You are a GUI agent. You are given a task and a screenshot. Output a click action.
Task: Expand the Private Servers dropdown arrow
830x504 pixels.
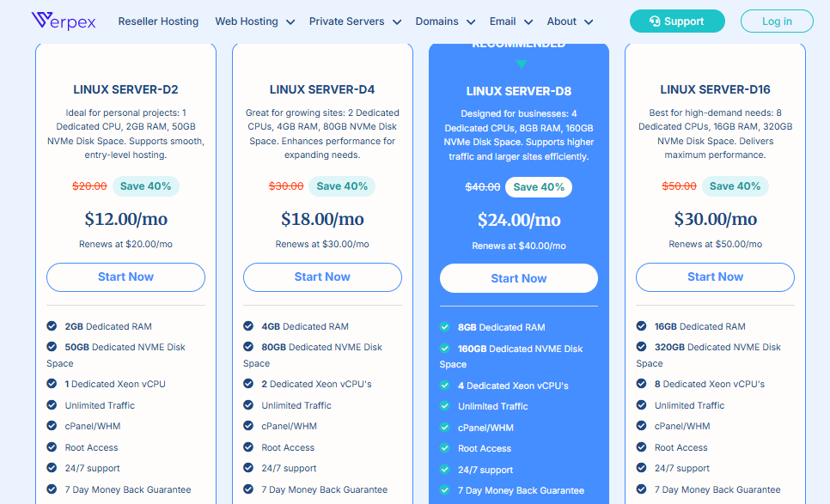click(x=397, y=22)
